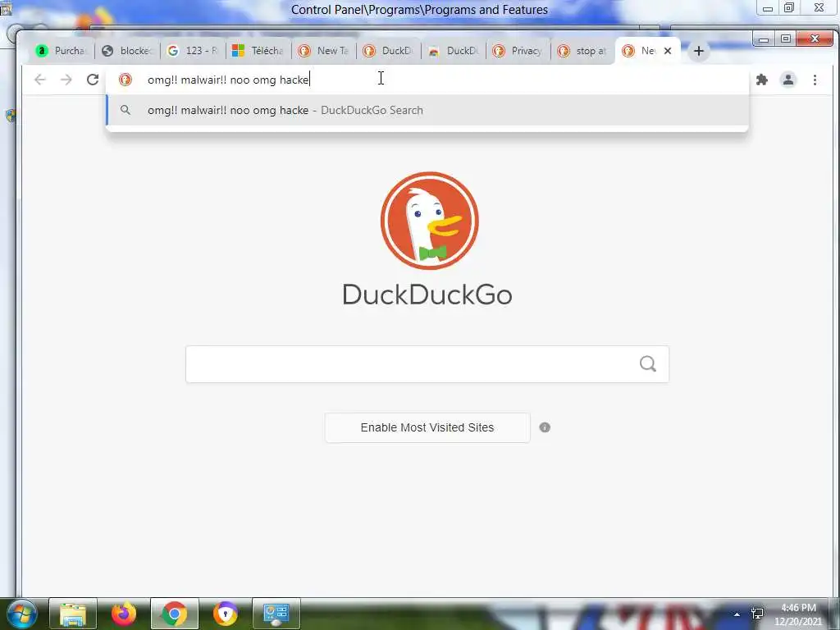Switch to the first DuckD tab after New Ta
840x630 pixels.
(x=388, y=51)
